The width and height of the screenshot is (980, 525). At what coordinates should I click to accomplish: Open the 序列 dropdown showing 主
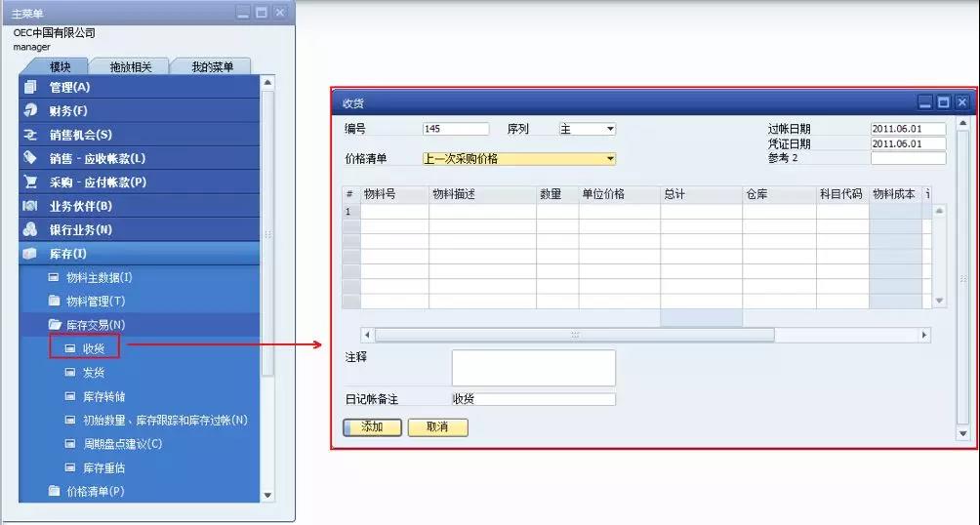[x=587, y=129]
